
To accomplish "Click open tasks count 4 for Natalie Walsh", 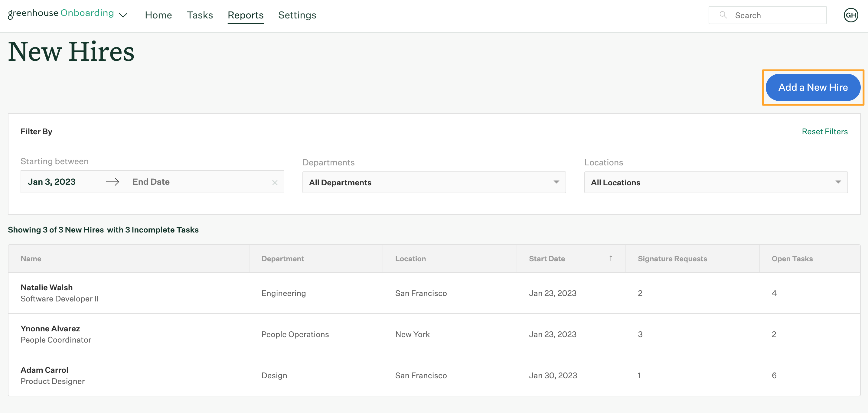I will tap(774, 293).
